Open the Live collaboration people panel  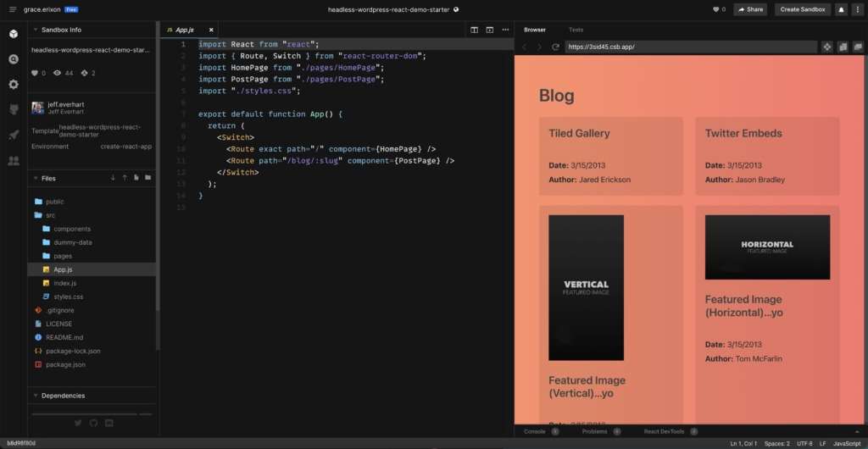[14, 161]
